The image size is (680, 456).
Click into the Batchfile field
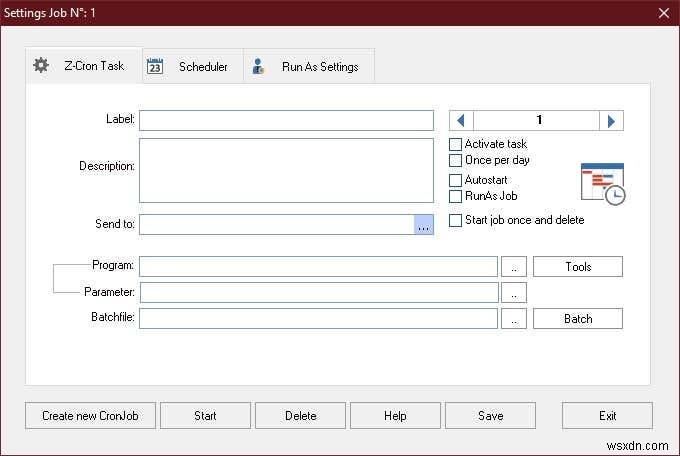point(318,318)
